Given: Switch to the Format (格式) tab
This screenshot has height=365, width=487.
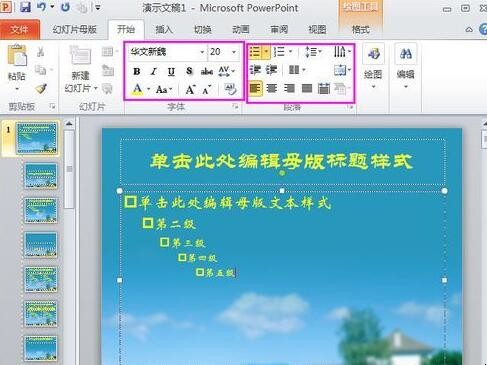Looking at the screenshot, I should [x=361, y=30].
